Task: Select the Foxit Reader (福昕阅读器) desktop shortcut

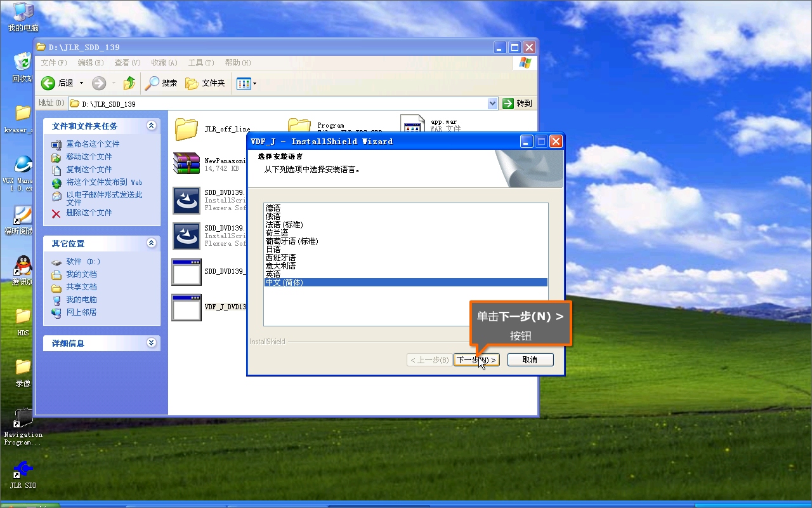Action: click(23, 220)
